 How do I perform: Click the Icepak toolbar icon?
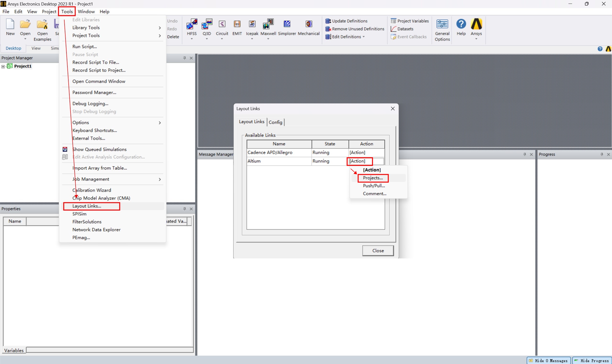tap(252, 25)
